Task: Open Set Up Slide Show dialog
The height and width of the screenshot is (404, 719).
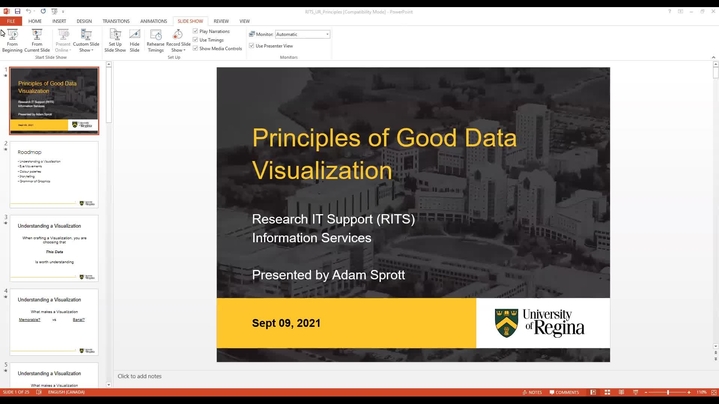Action: pos(115,40)
